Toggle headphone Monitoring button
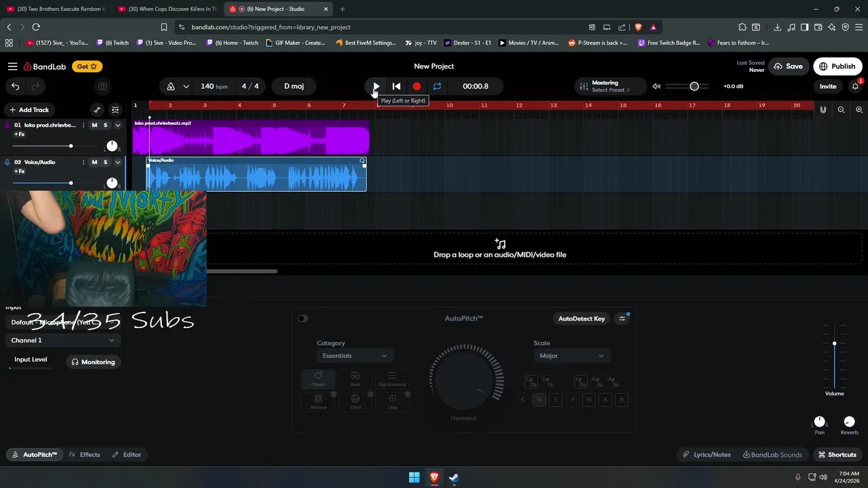Image resolution: width=868 pixels, height=488 pixels. coord(93,362)
